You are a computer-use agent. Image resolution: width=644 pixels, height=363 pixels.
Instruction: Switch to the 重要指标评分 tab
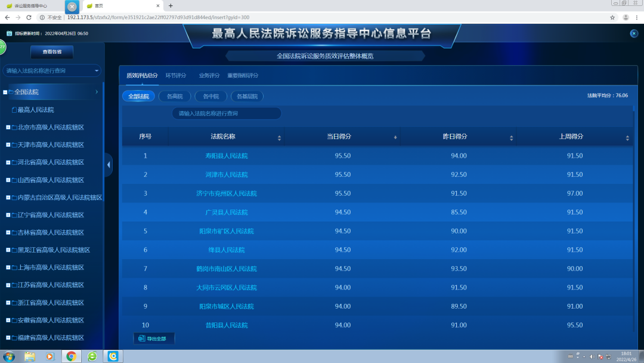pos(243,76)
